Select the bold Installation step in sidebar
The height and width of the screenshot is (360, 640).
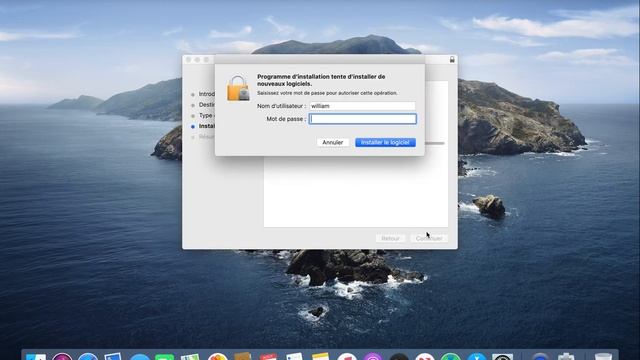click(203, 126)
